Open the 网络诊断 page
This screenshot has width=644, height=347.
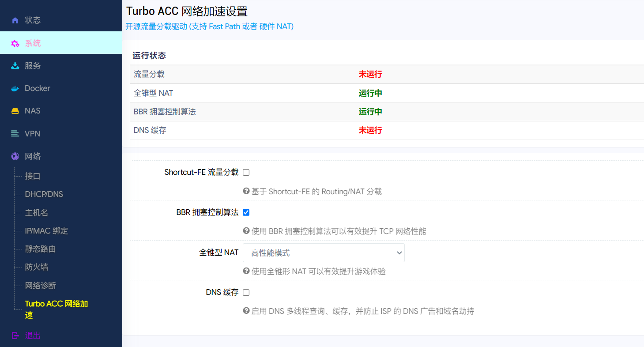(40, 286)
